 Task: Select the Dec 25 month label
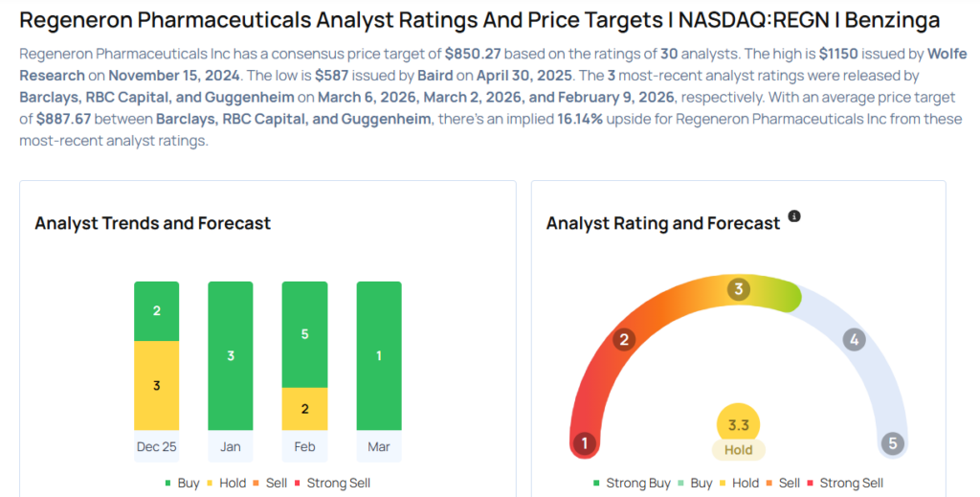point(156,446)
